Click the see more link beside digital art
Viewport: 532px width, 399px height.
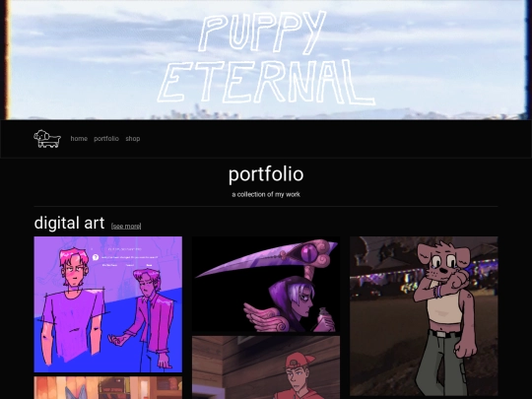coord(126,226)
